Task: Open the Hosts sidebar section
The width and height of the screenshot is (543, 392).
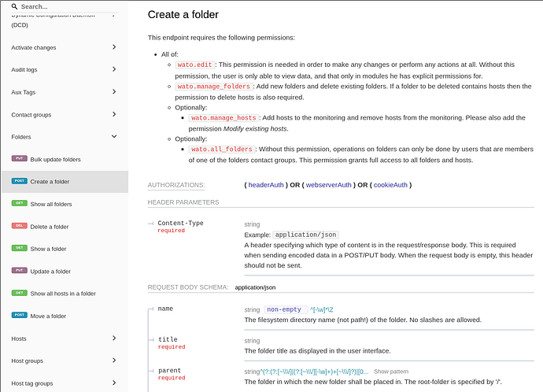Action: pyautogui.click(x=114, y=338)
